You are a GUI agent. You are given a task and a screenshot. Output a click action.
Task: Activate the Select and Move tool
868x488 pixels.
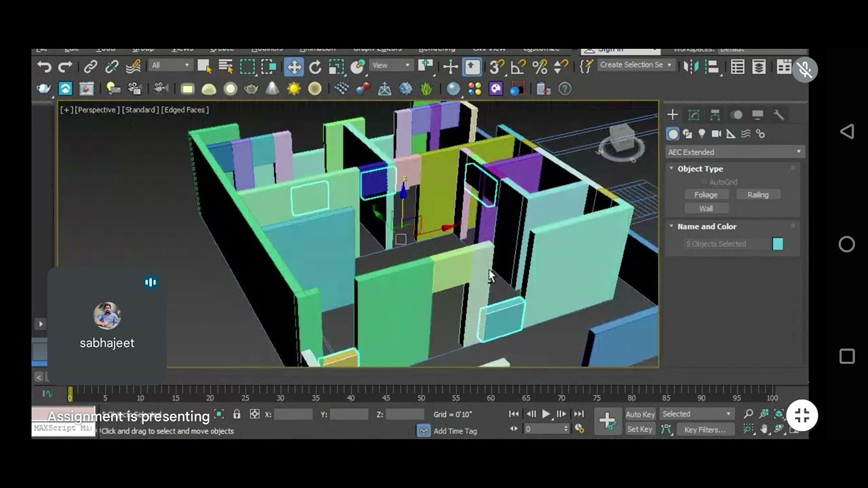294,66
